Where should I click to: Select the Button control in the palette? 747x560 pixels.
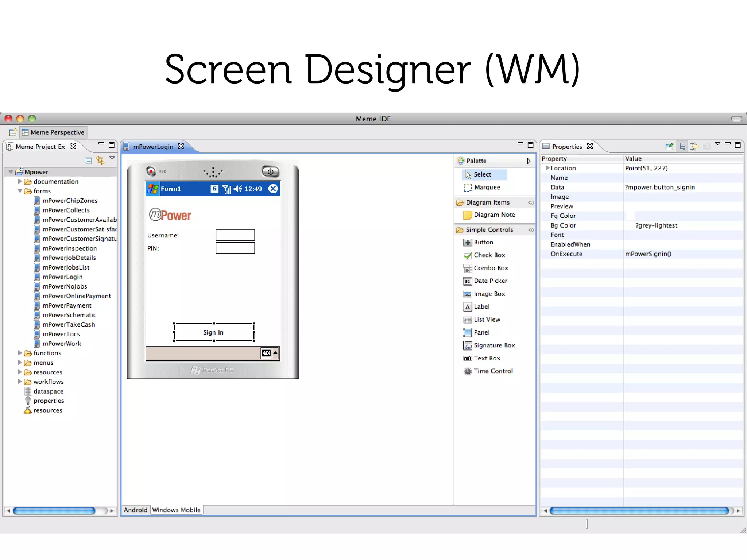tap(478, 242)
